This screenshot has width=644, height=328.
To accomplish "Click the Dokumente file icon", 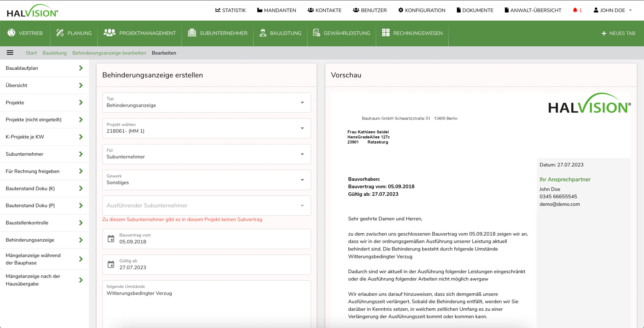I will (459, 10).
